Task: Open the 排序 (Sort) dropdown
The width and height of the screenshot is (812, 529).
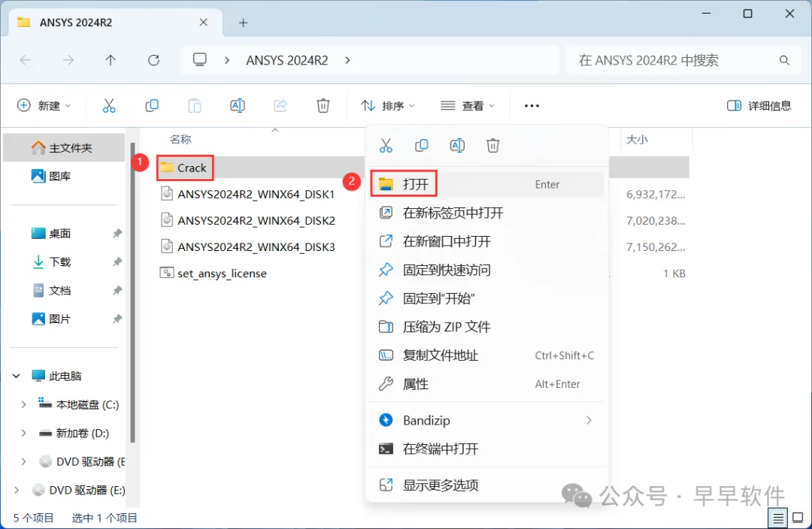Action: tap(389, 106)
